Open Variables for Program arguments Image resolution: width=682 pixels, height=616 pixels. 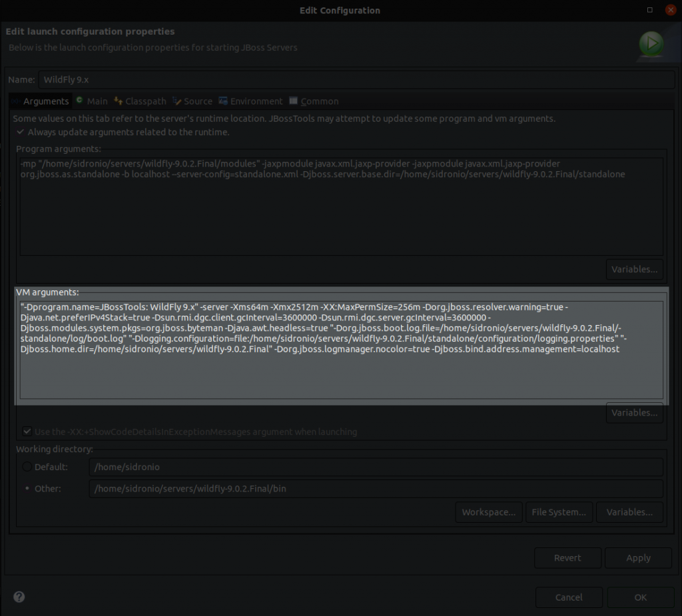[x=634, y=269]
